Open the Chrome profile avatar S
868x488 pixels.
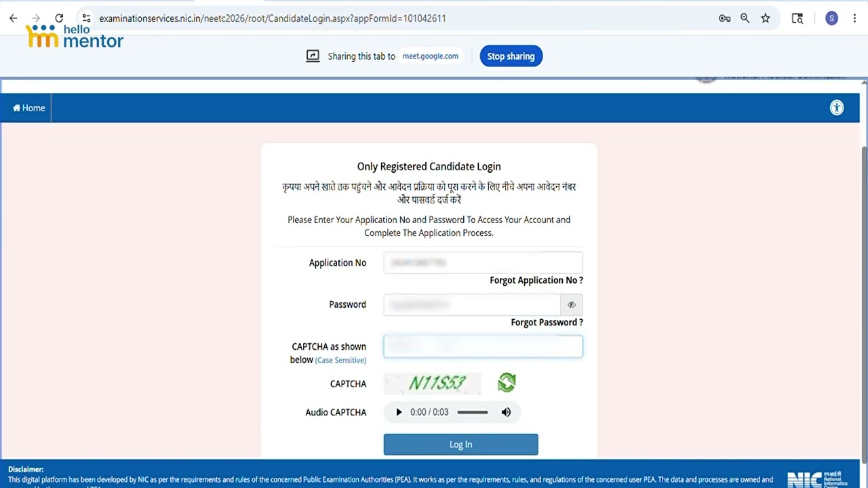(831, 18)
